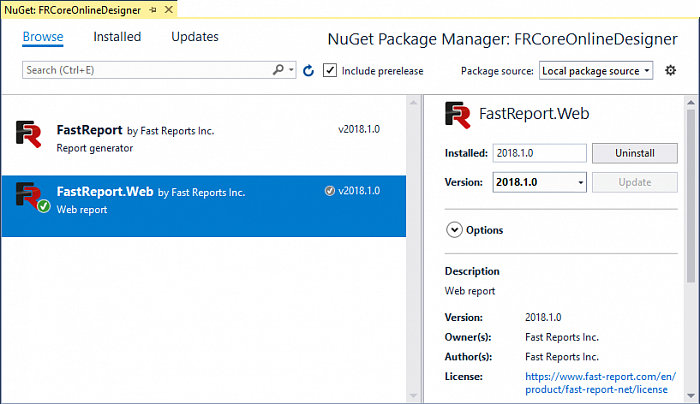The width and height of the screenshot is (700, 404).
Task: Click the Uninstall button
Action: 634,153
